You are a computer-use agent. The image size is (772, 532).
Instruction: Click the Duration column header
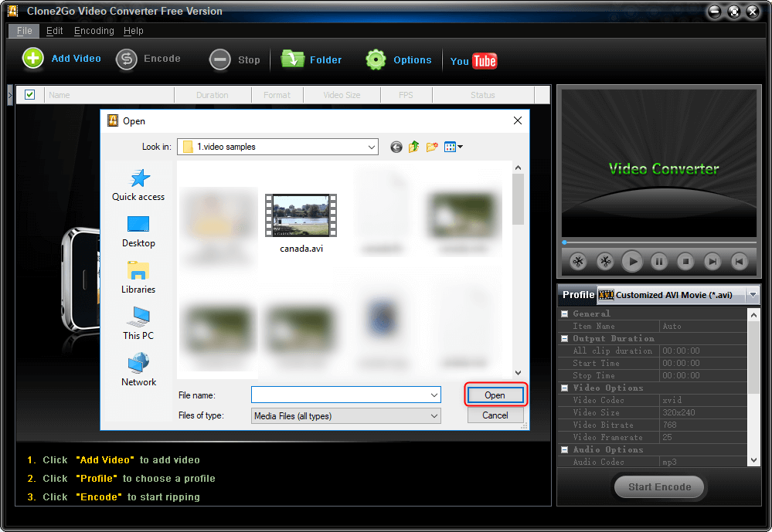(x=213, y=95)
